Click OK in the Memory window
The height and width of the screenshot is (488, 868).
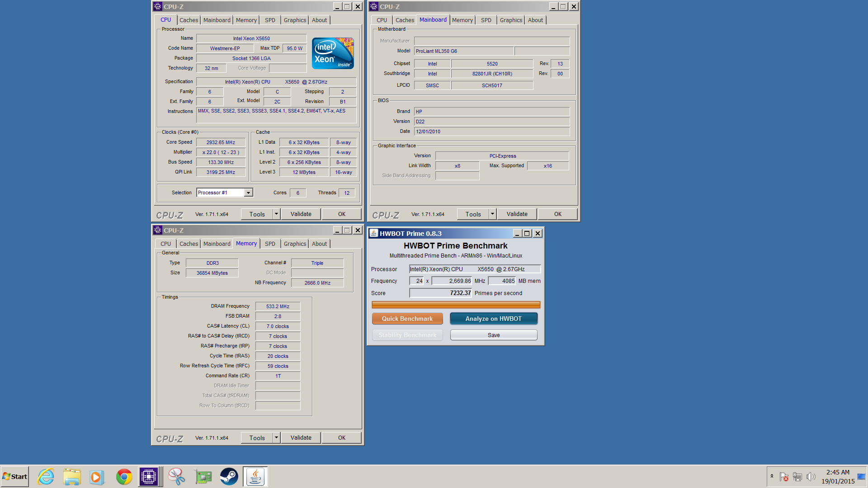pyautogui.click(x=342, y=438)
